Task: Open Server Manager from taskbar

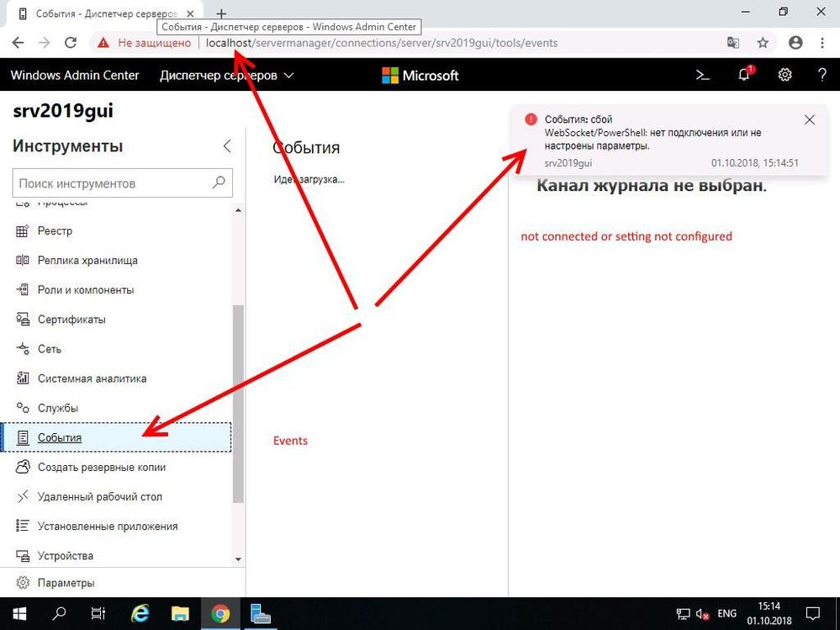Action: click(260, 614)
